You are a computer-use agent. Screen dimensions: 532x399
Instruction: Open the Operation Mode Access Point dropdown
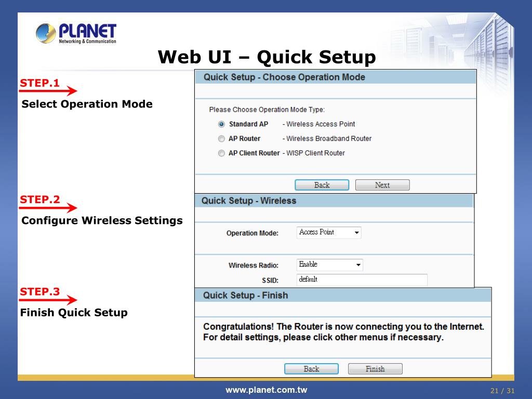click(x=329, y=232)
